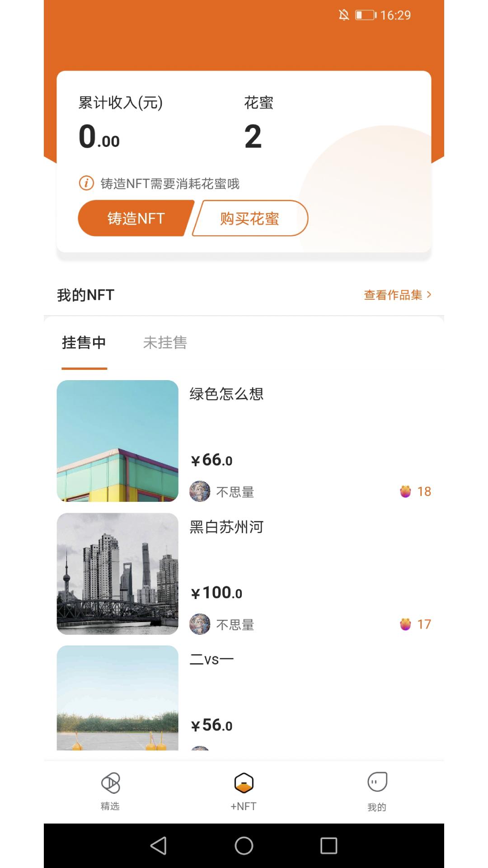Tap honey icon on 绿色怎么想 listing
Image resolution: width=488 pixels, height=868 pixels.
tap(405, 491)
